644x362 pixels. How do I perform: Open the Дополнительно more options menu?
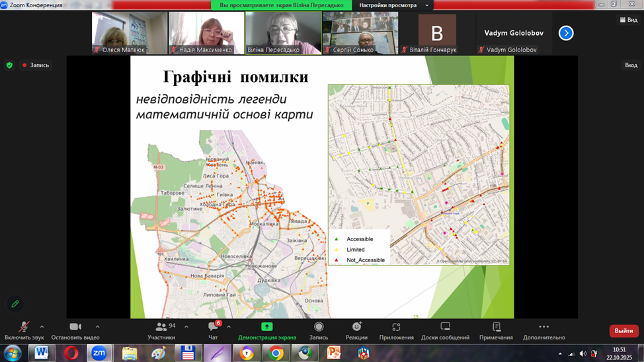point(543,328)
